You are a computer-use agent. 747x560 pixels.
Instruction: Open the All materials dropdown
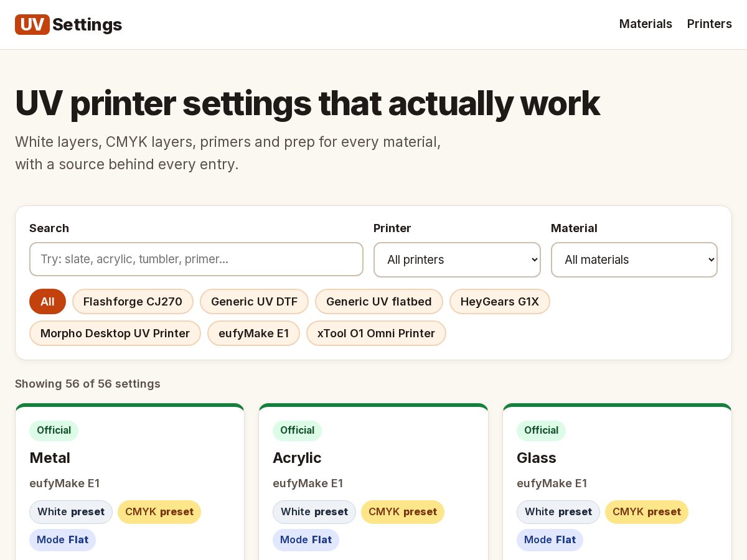[x=634, y=259]
